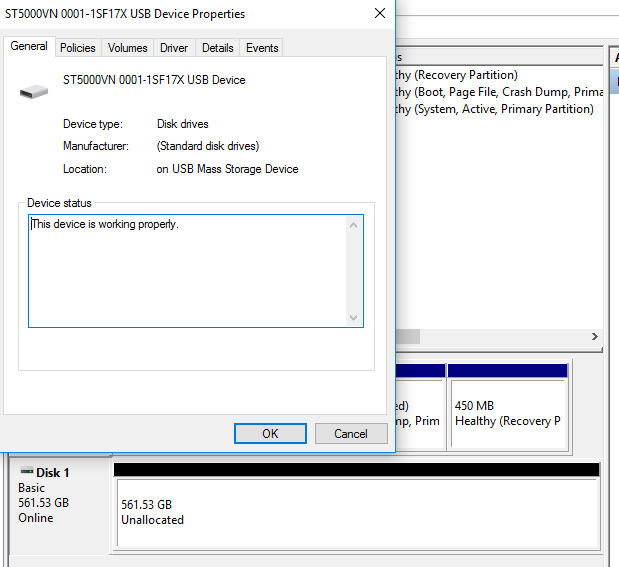Click '(Standard disk drives)' manufacturer text

pyautogui.click(x=208, y=146)
